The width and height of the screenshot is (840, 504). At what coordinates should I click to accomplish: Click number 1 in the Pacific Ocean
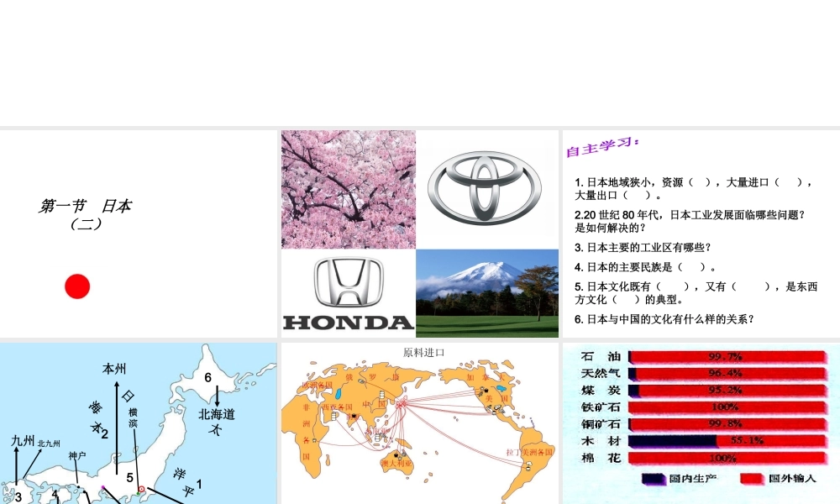point(199,484)
